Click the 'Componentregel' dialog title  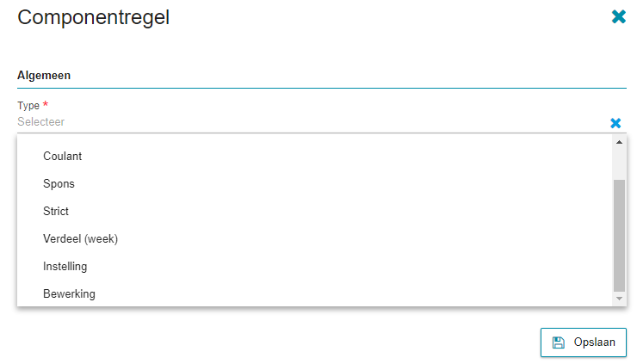click(x=94, y=17)
